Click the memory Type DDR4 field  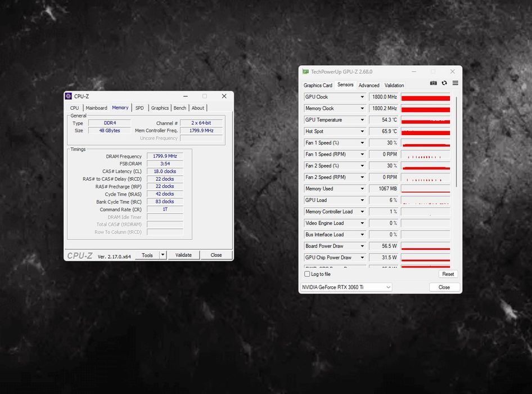(x=110, y=123)
